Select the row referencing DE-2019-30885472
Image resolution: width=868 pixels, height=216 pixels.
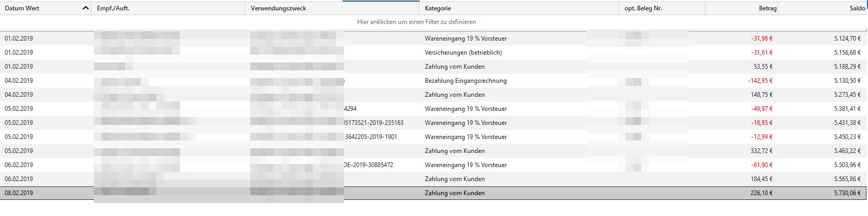point(433,165)
